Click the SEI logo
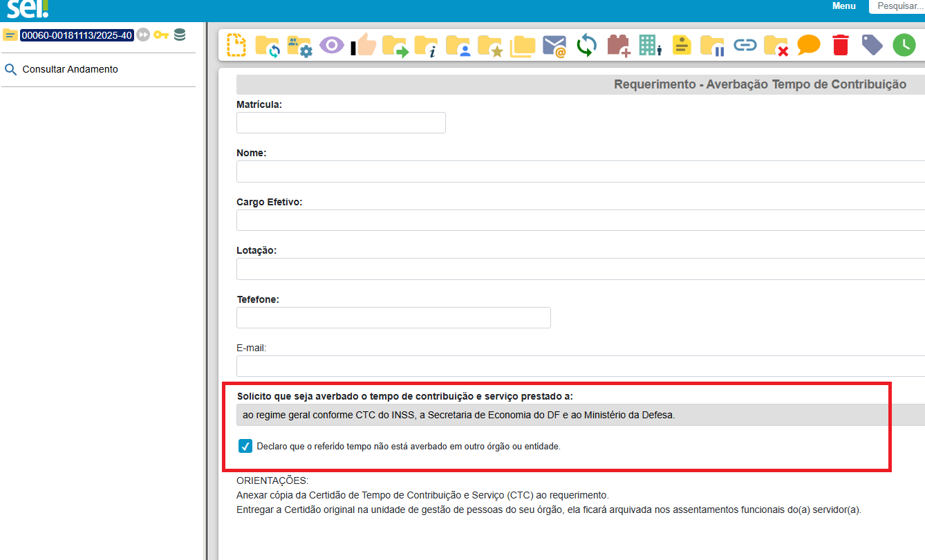The height and width of the screenshot is (560, 925). (28, 9)
